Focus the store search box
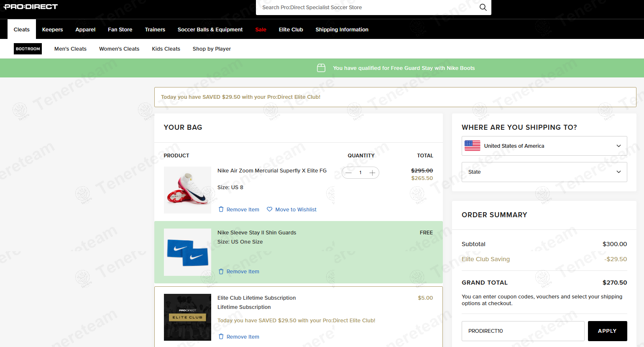Image resolution: width=644 pixels, height=347 pixels. coord(368,8)
